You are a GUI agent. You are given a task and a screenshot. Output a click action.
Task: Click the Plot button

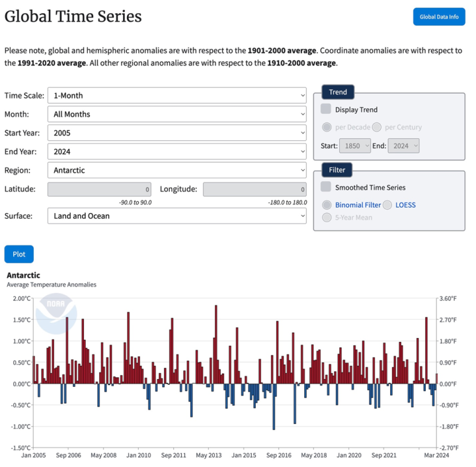tap(19, 254)
